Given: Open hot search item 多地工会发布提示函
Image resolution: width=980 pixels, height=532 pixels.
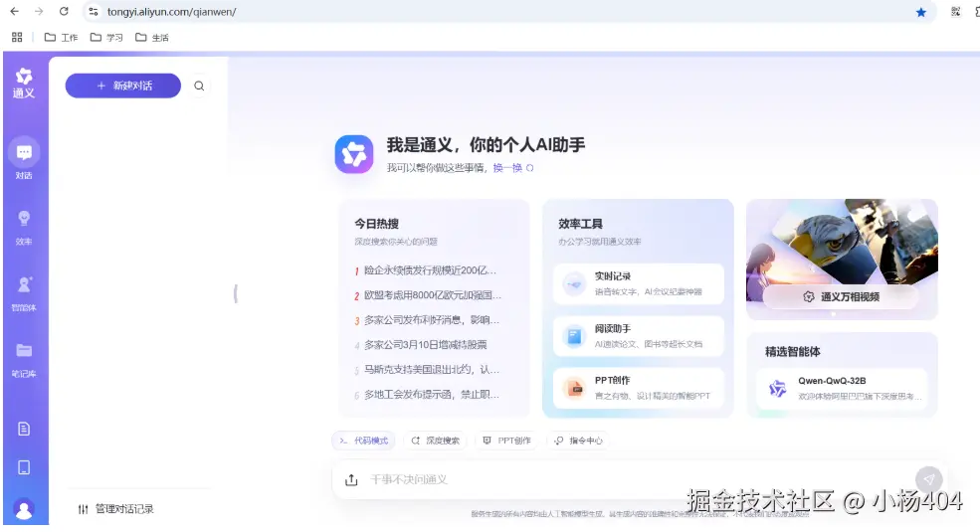Looking at the screenshot, I should point(427,395).
